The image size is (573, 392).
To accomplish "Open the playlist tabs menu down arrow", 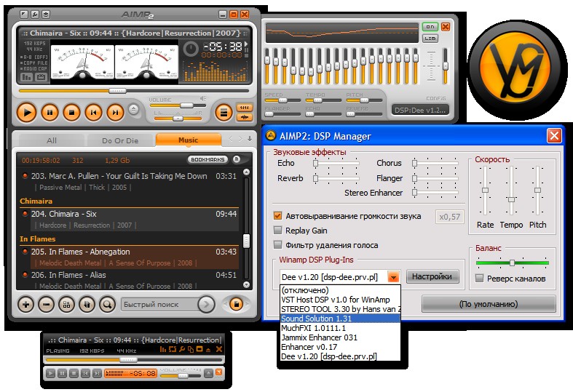I will pos(250,139).
